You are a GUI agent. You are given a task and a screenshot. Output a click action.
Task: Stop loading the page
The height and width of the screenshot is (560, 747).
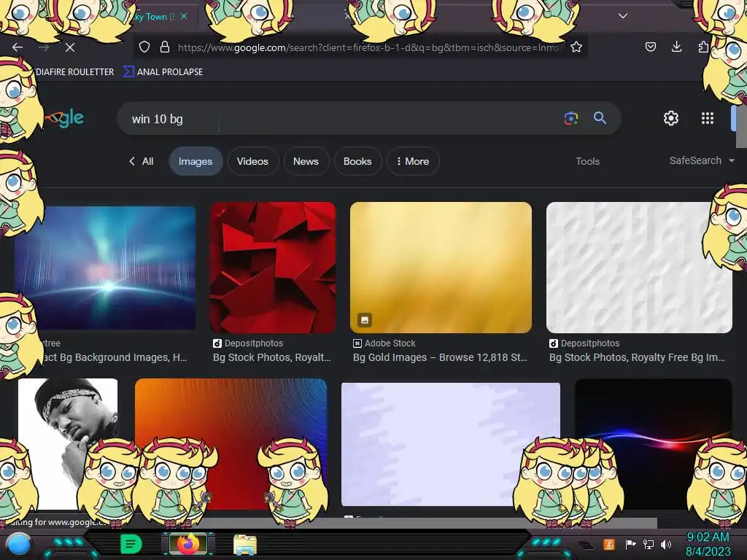pyautogui.click(x=69, y=47)
